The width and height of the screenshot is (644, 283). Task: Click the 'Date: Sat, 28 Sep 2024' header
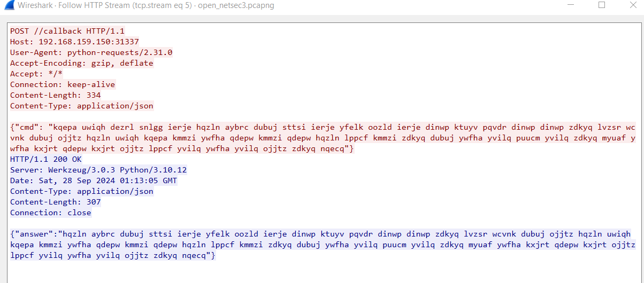pos(94,180)
